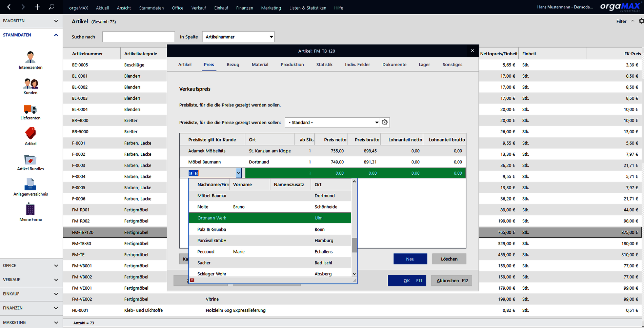Screen dimensions: 644x328
Task: Open Interessenten in the sidebar
Action: pyautogui.click(x=31, y=60)
